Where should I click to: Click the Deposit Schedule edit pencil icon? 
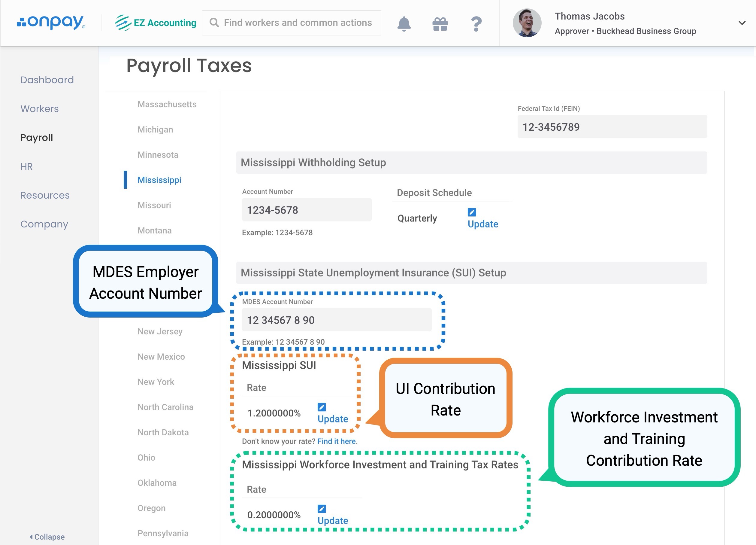coord(472,212)
